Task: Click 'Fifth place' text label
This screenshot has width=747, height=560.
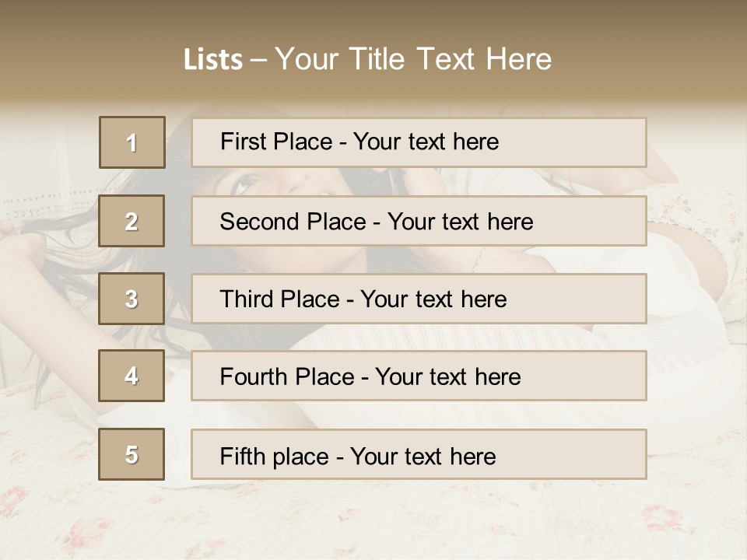Action: (x=275, y=457)
